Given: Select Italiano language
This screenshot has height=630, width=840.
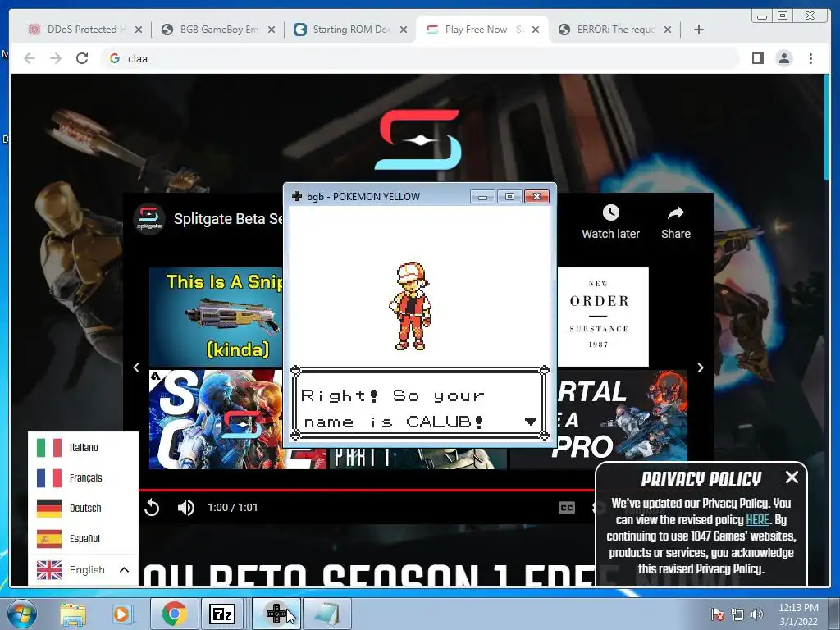Looking at the screenshot, I should click(x=83, y=447).
